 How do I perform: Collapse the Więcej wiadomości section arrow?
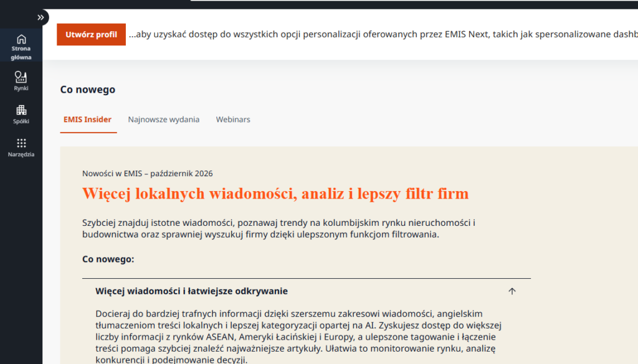(x=512, y=291)
